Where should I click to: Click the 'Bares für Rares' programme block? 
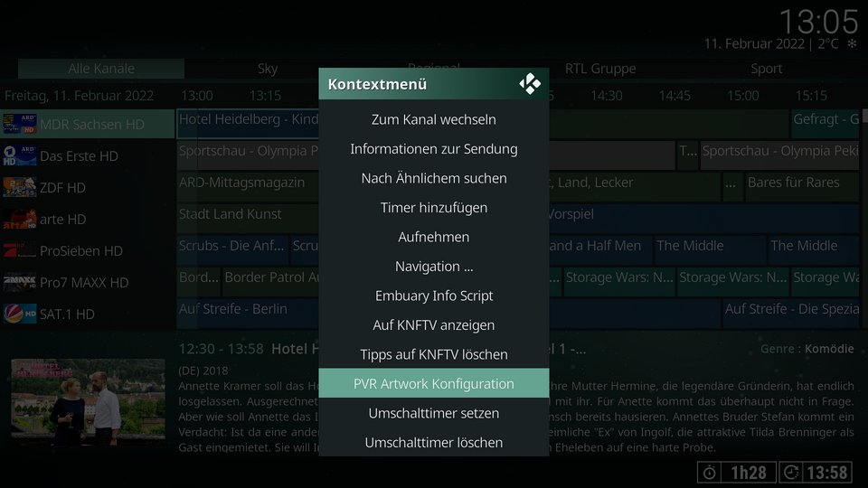(x=802, y=187)
